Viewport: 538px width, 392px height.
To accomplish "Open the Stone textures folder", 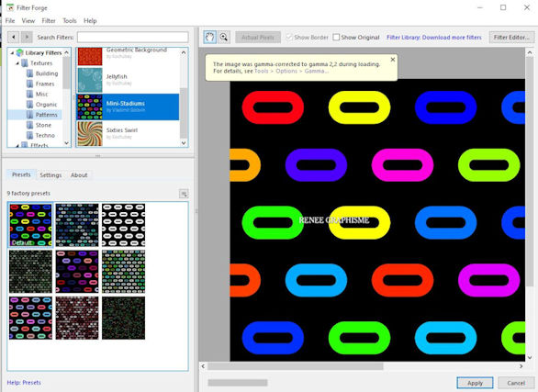I will pos(43,125).
